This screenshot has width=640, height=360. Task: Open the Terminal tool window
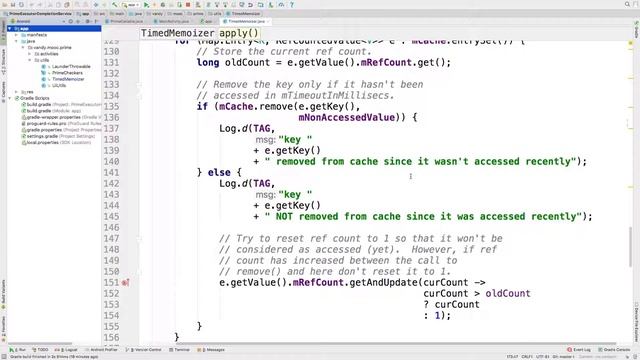[x=179, y=350]
